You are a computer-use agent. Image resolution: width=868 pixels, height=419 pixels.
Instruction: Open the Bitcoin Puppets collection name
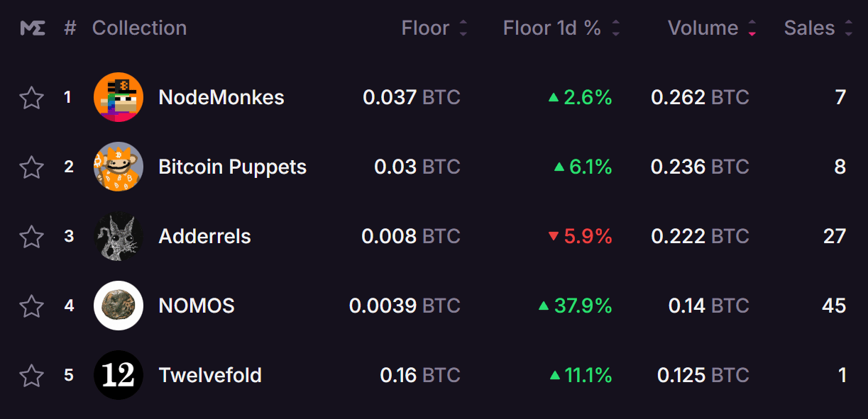[233, 167]
